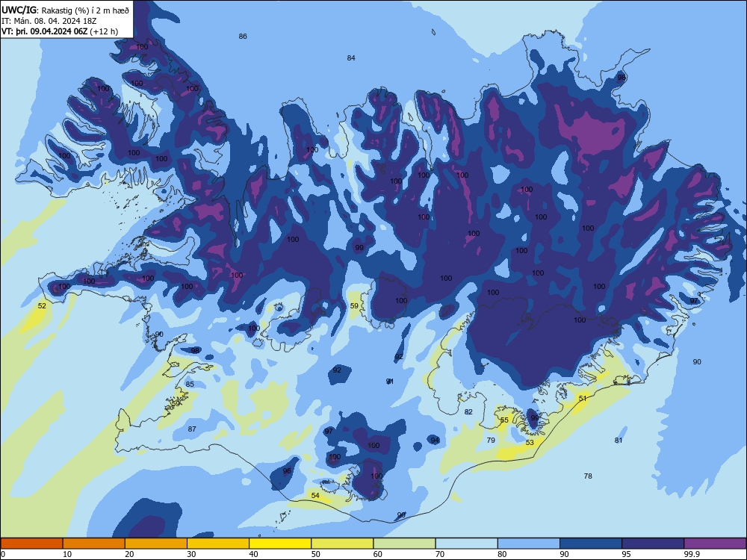Click the humidity value 55

click(x=504, y=420)
